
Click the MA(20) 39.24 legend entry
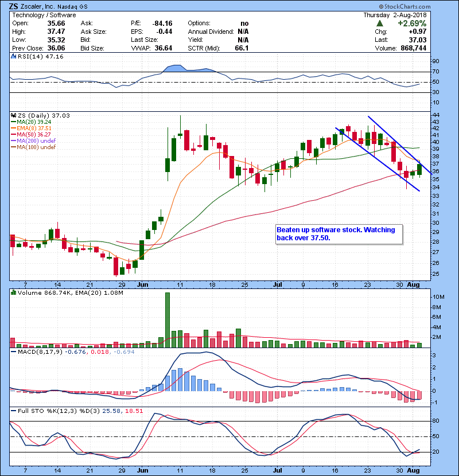point(32,122)
